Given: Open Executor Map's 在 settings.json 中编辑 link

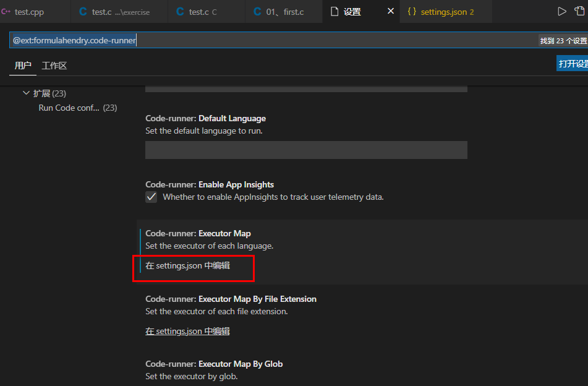Looking at the screenshot, I should click(187, 265).
